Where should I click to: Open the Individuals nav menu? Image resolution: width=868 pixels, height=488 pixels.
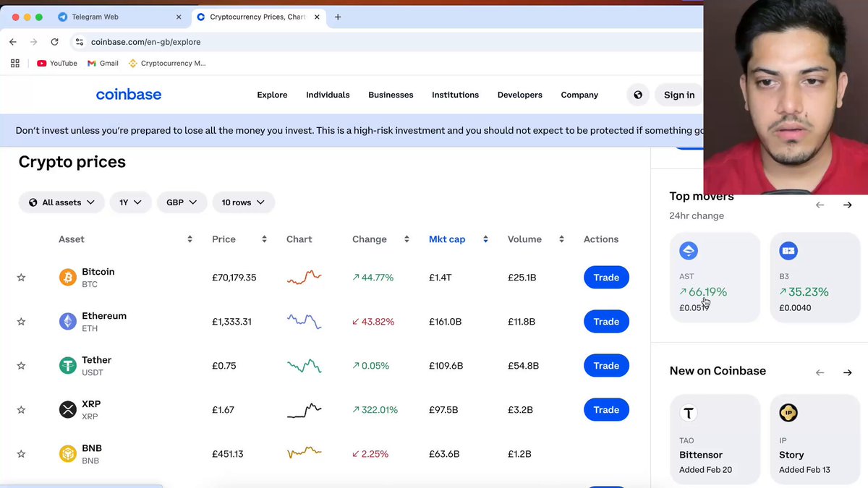[x=328, y=95]
